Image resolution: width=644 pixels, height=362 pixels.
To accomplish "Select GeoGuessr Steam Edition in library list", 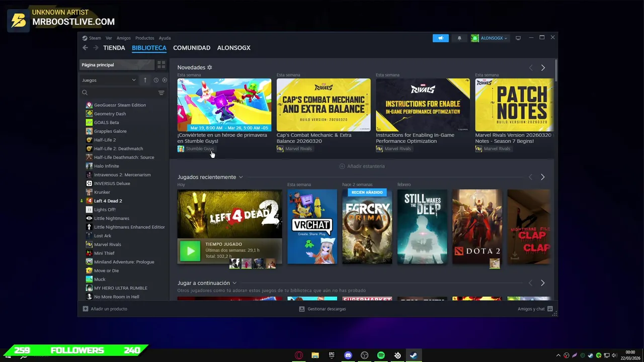I will [x=120, y=105].
